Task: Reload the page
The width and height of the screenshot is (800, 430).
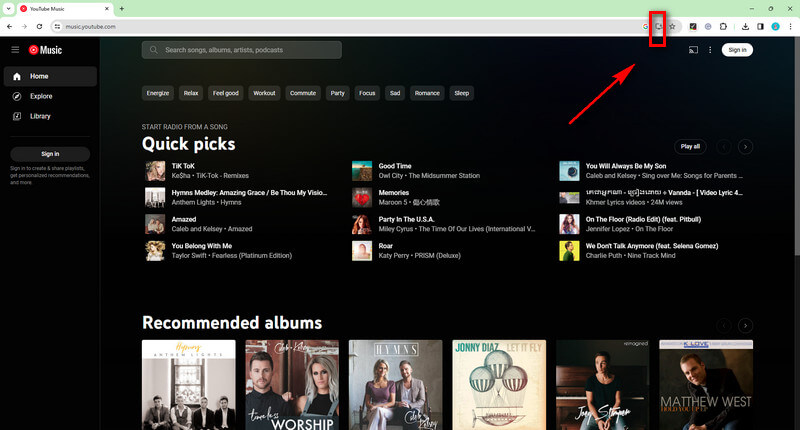Action: click(x=39, y=27)
